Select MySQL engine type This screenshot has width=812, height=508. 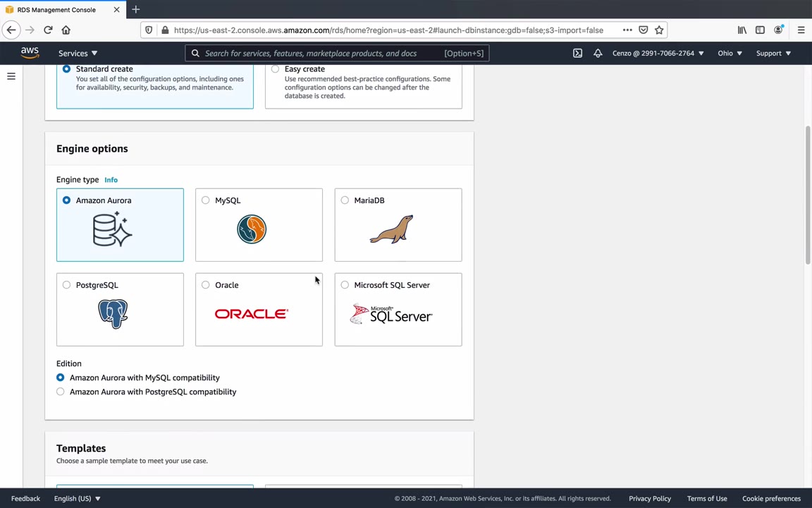click(206, 200)
